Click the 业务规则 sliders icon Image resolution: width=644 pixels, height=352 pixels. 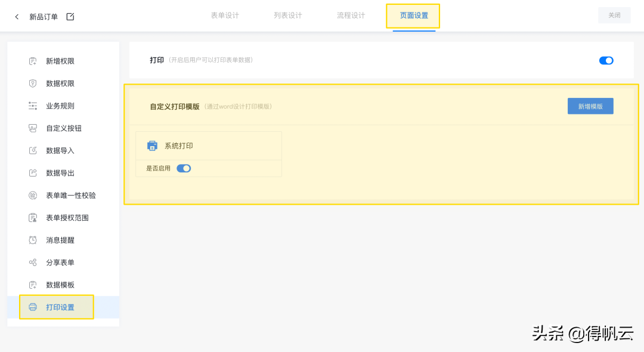(x=33, y=106)
